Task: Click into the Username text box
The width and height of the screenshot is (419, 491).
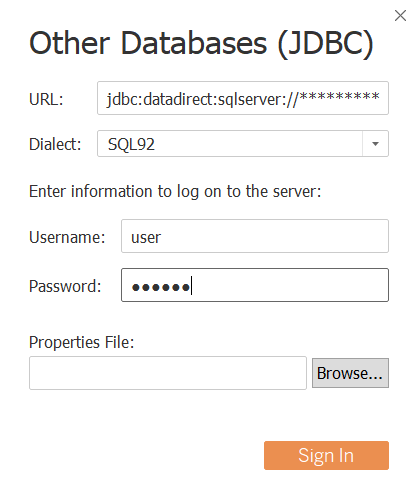Action: tap(255, 236)
